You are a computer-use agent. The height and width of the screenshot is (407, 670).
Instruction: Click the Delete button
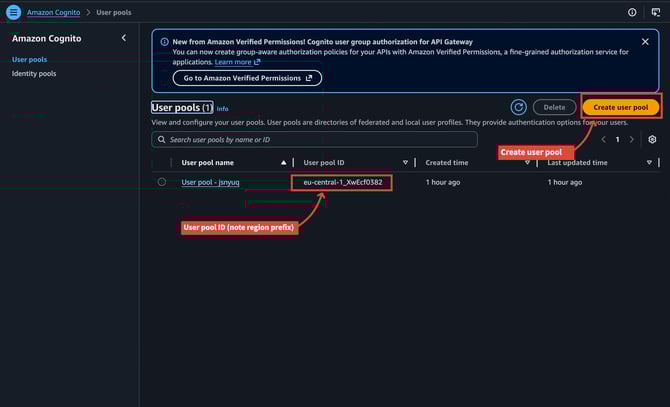click(554, 107)
